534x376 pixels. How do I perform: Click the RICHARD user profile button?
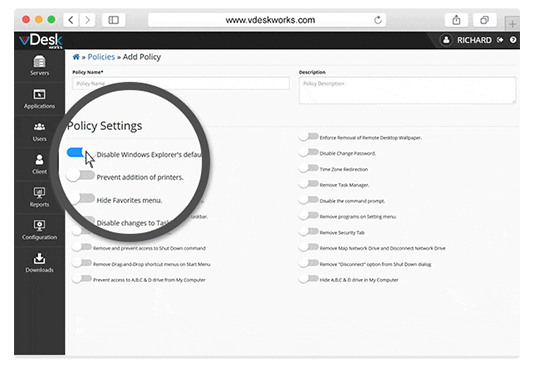[x=466, y=40]
